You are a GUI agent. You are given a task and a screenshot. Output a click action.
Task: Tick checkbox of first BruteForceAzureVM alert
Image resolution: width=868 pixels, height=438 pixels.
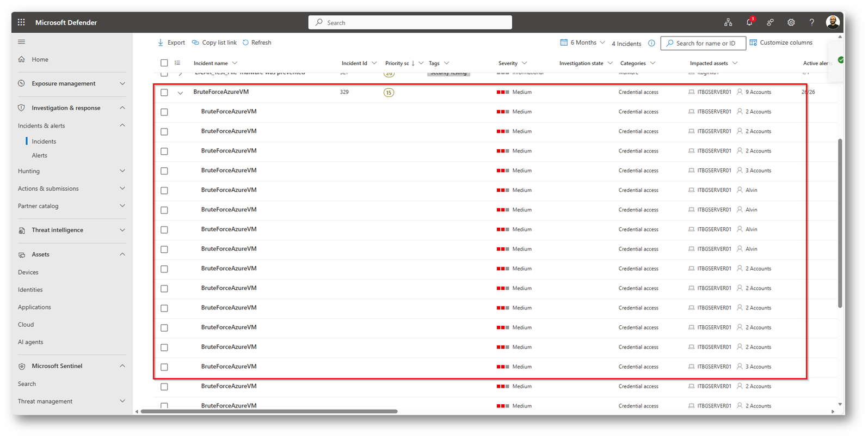(x=164, y=112)
